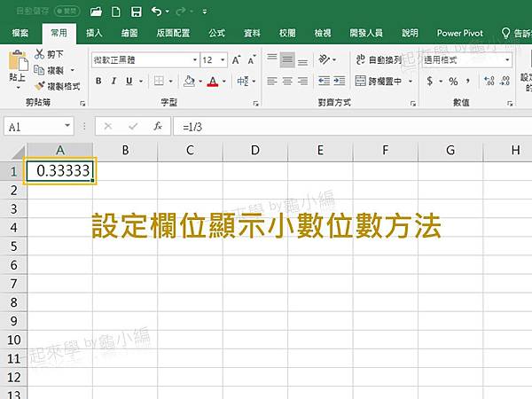Switch to the 校閱 (Review) tab
Screen dimensions: 532x399
pyautogui.click(x=287, y=33)
